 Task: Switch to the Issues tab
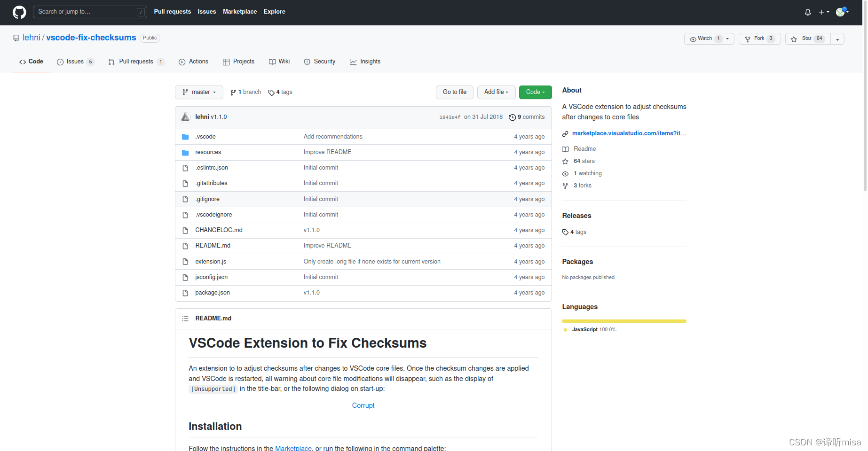[x=75, y=62]
